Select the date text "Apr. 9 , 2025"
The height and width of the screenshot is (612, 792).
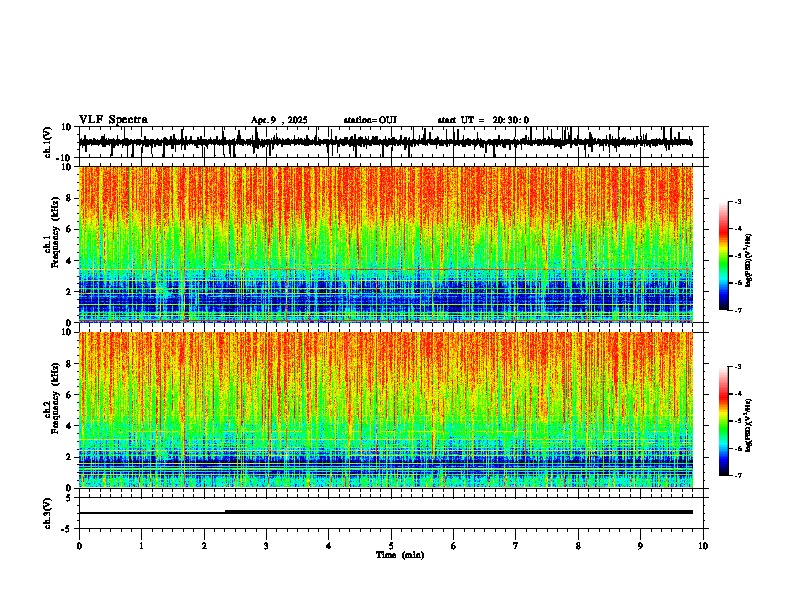[x=279, y=120]
